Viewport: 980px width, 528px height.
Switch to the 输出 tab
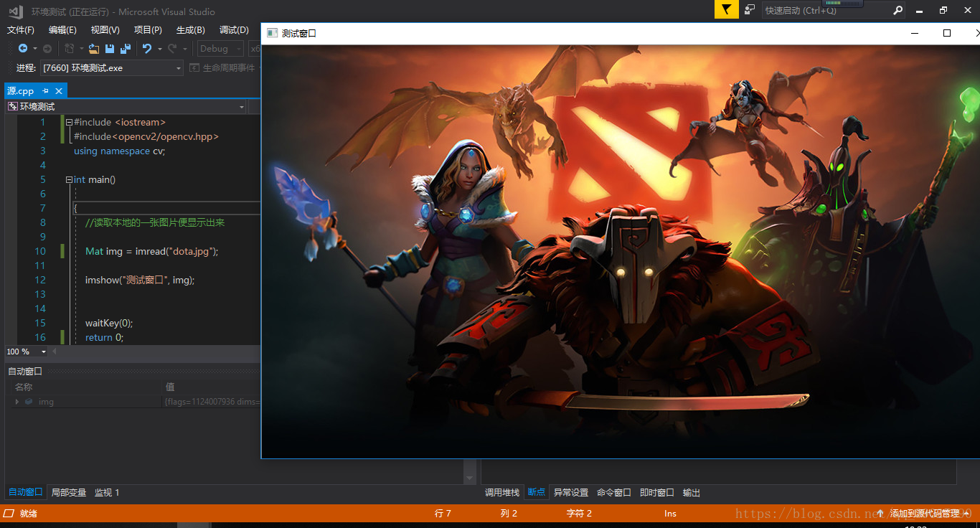(x=692, y=492)
